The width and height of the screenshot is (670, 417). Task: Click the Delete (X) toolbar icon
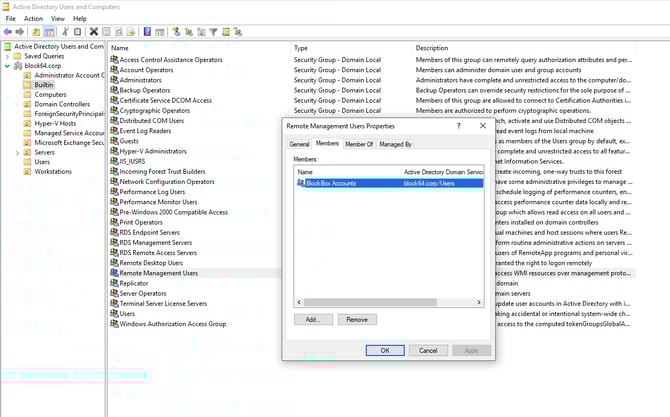pyautogui.click(x=94, y=31)
